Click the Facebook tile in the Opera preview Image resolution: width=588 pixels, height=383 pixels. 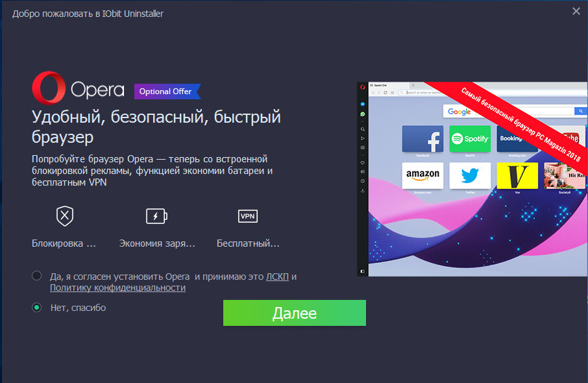[423, 139]
